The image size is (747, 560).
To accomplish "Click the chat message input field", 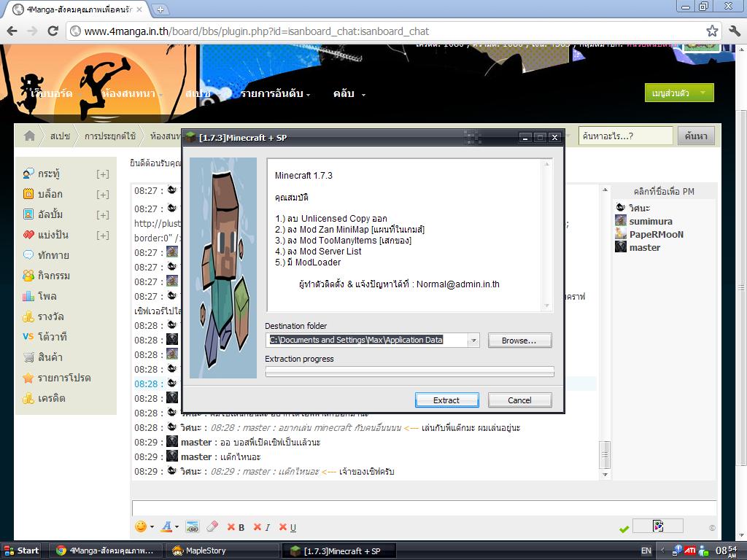I will [x=424, y=508].
